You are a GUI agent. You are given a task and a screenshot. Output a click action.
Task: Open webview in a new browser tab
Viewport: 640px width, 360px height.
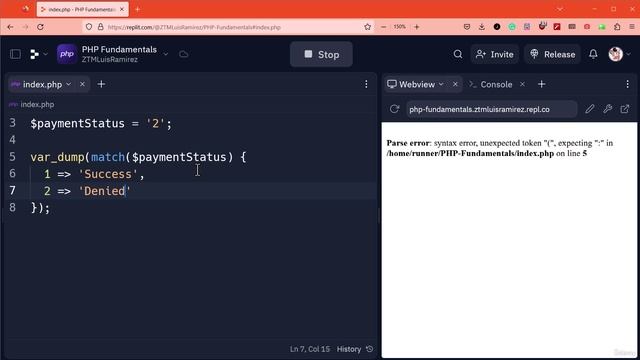(x=625, y=109)
